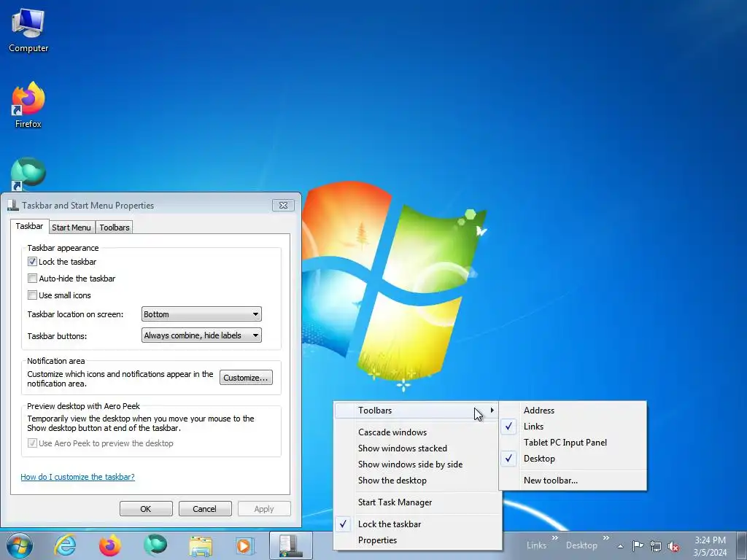Image resolution: width=747 pixels, height=560 pixels.
Task: Click the muted volume tray icon
Action: click(673, 546)
